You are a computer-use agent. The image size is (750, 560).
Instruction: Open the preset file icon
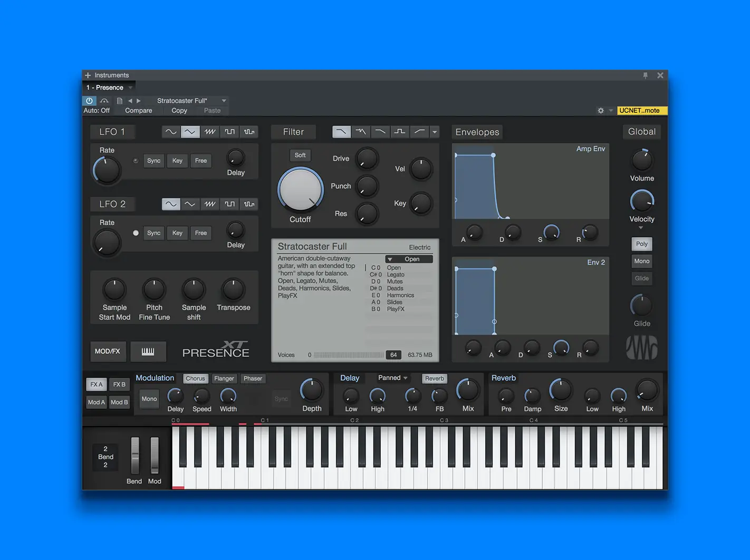[x=120, y=101]
